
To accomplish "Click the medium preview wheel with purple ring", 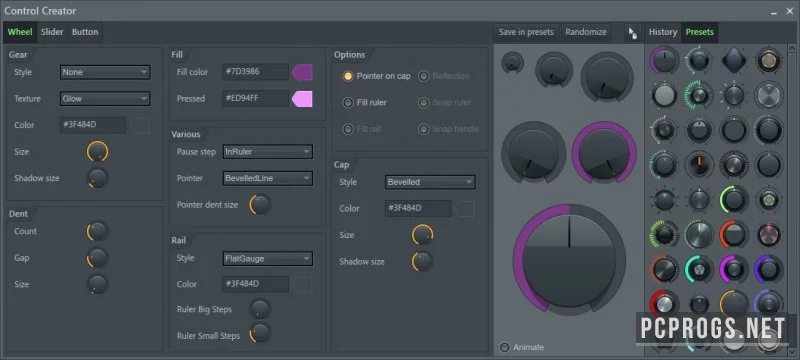I will (604, 153).
